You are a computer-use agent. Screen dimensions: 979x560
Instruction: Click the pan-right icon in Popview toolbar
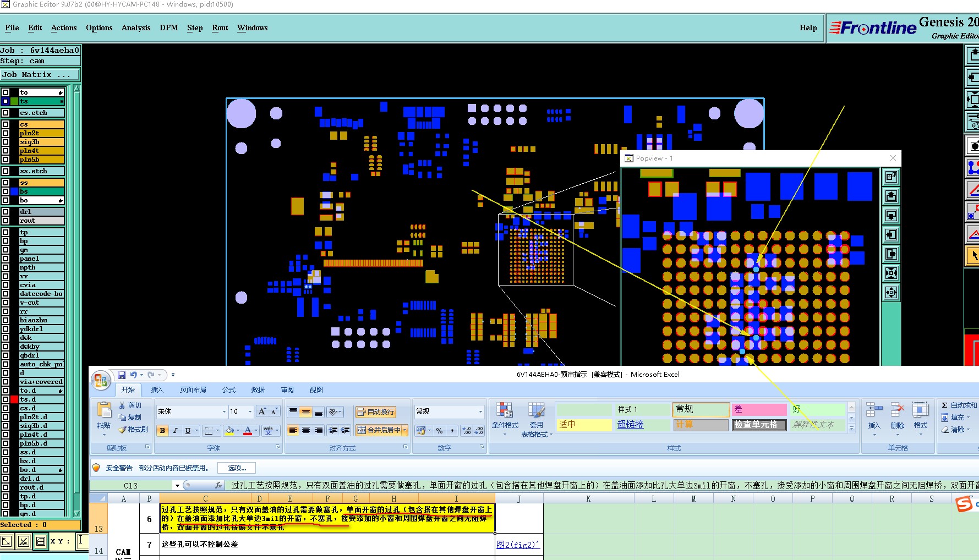[892, 254]
